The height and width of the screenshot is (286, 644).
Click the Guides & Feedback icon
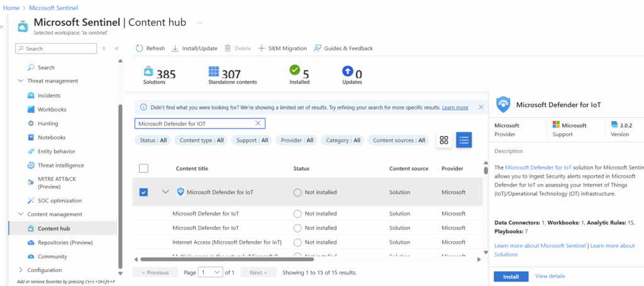coord(317,48)
